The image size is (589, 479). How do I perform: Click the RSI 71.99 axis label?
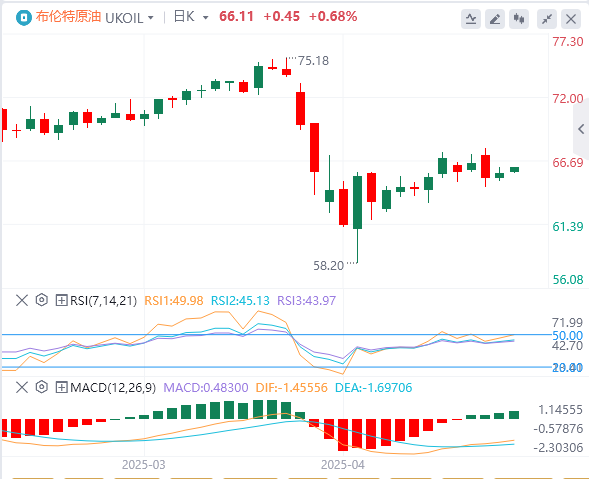tap(567, 323)
